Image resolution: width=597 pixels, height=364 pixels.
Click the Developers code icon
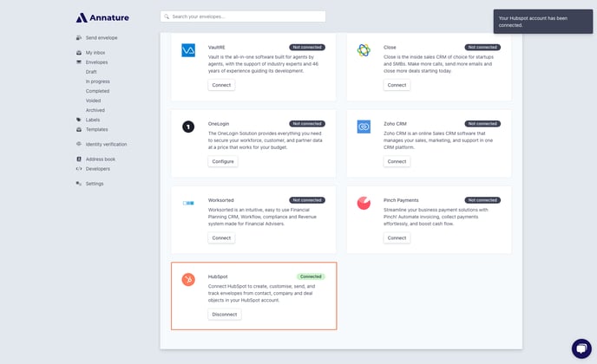[79, 168]
